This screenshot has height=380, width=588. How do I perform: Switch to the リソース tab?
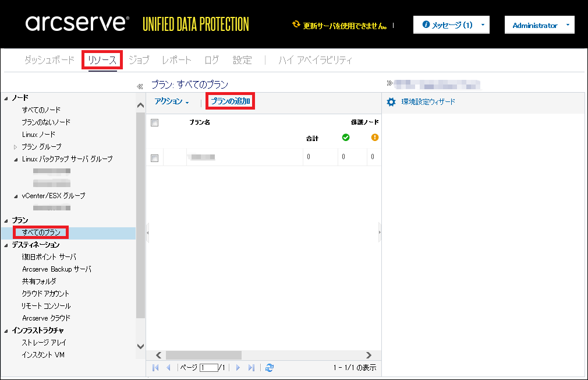coord(102,60)
